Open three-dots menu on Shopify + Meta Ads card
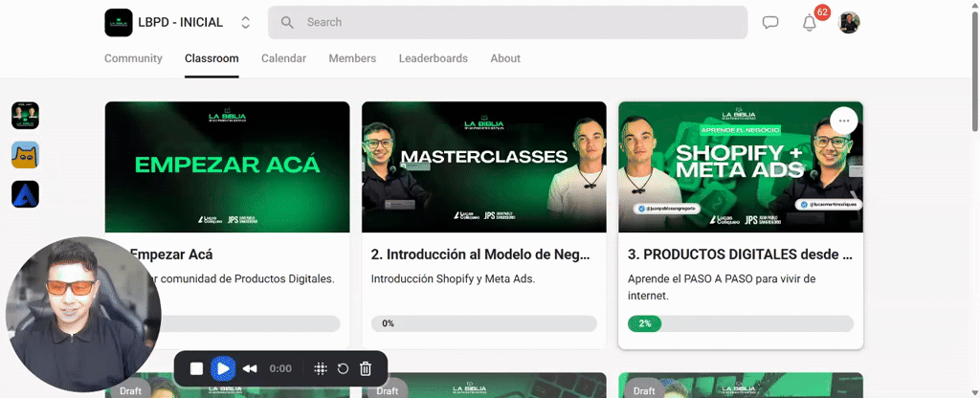 [x=844, y=121]
